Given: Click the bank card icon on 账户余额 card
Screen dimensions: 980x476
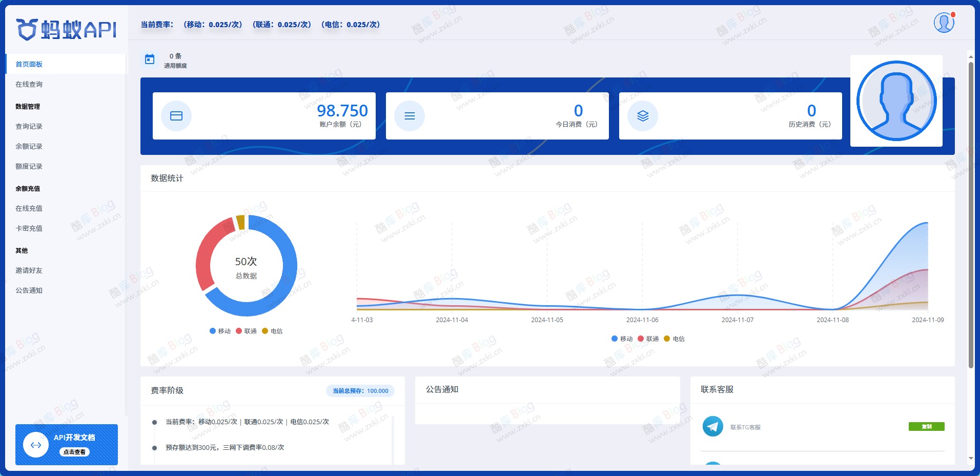Looking at the screenshot, I should coord(176,115).
